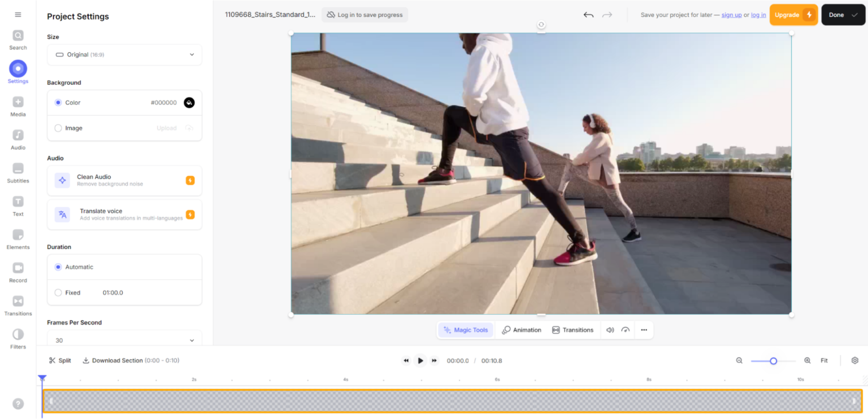Open the Animation tab
Screen dimensions: 868x419
522,330
